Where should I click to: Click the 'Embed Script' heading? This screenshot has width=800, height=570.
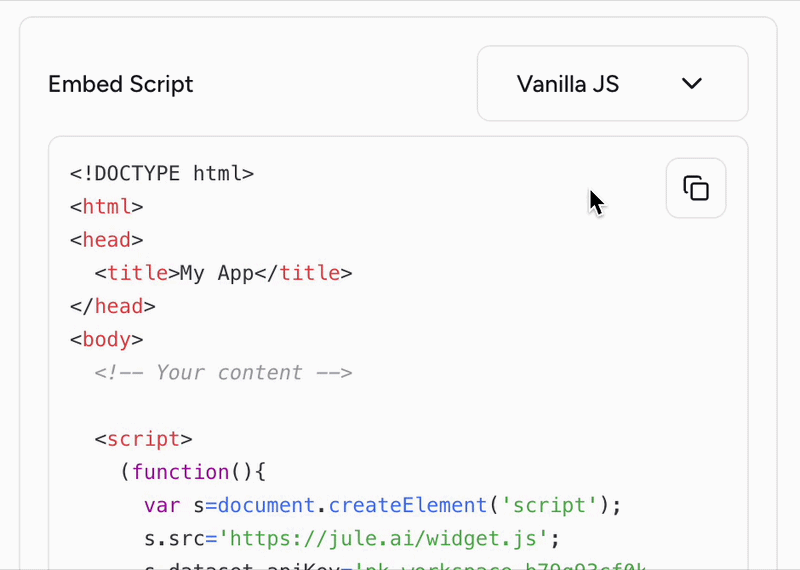point(121,84)
